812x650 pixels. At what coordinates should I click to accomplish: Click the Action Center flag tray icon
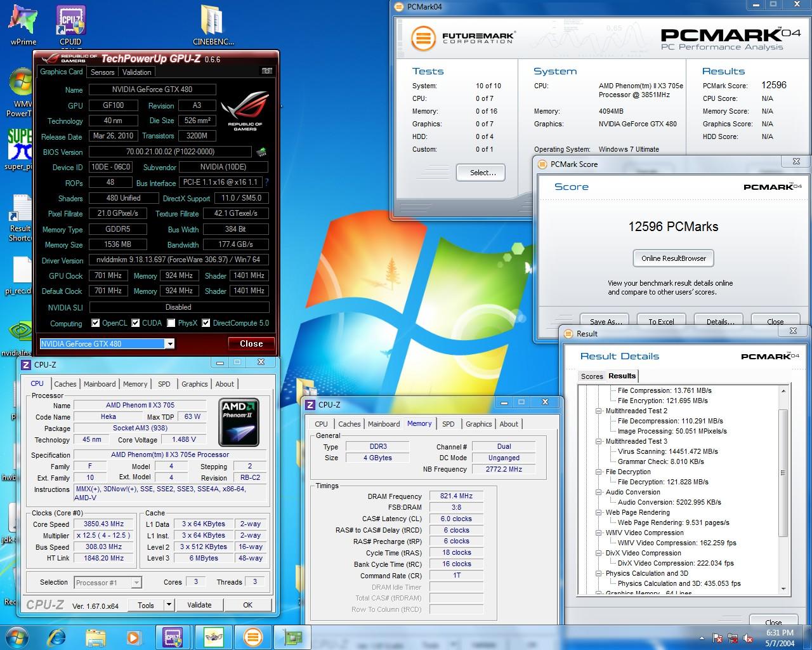(717, 638)
